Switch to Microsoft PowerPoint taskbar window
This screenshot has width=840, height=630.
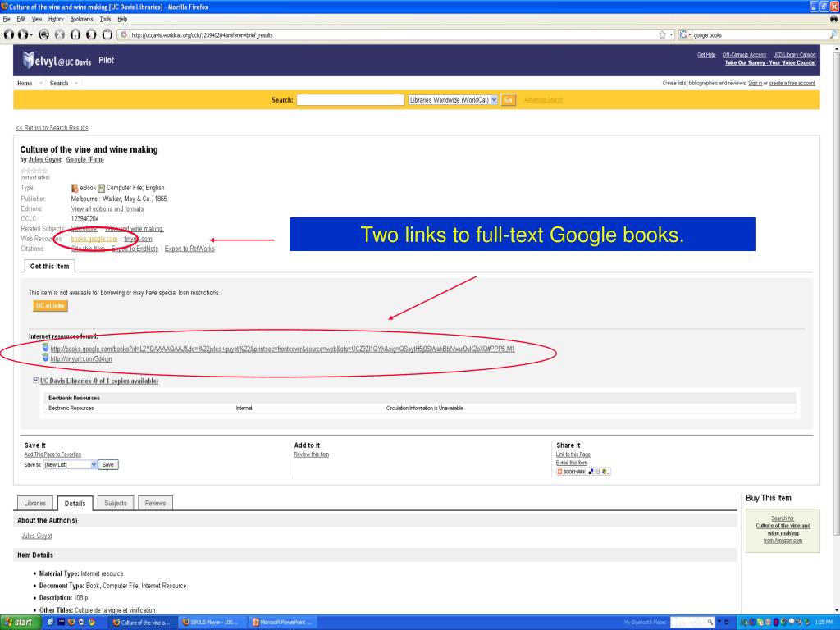coord(282,622)
